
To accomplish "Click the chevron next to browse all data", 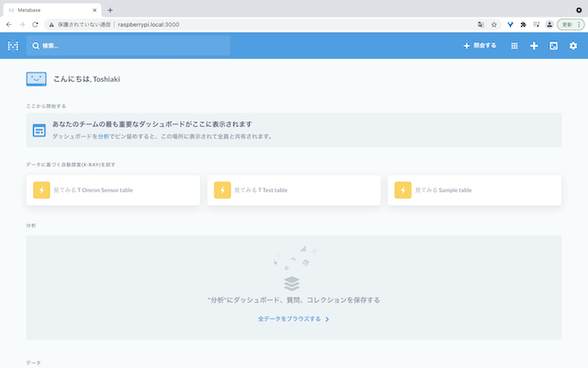I will (x=327, y=319).
